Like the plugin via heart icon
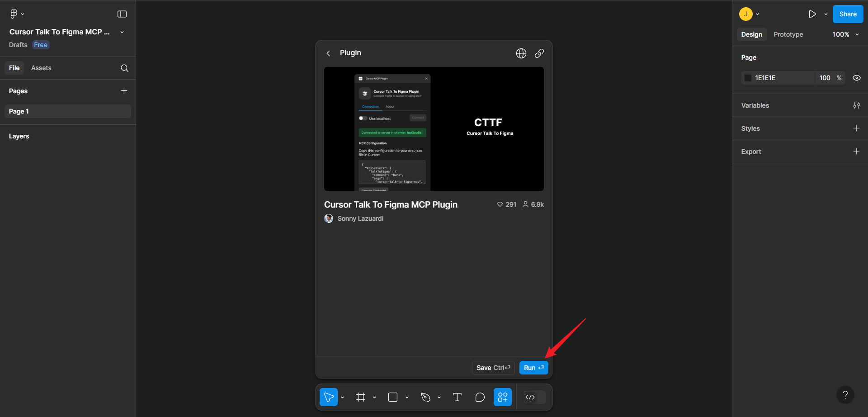Viewport: 868px width, 417px height. click(500, 204)
